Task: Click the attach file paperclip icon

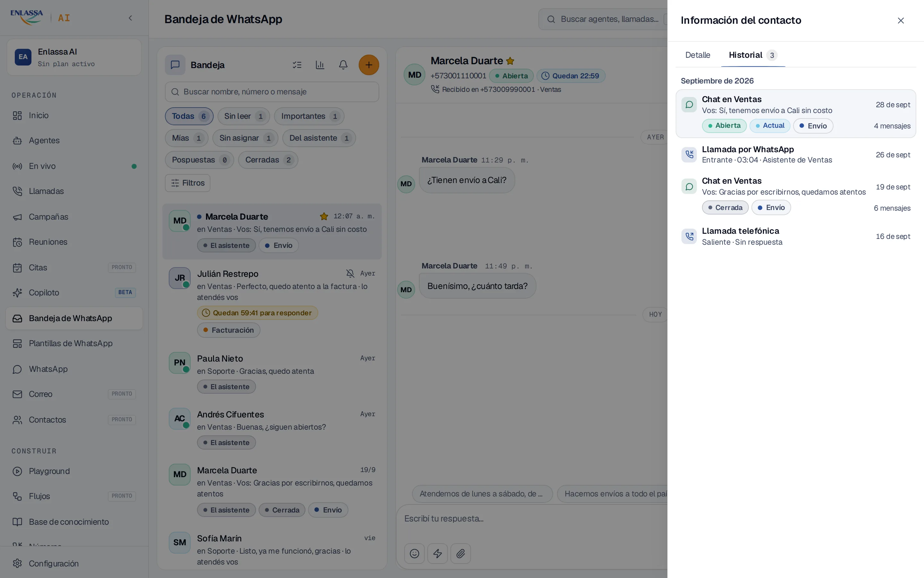Action: pyautogui.click(x=460, y=554)
